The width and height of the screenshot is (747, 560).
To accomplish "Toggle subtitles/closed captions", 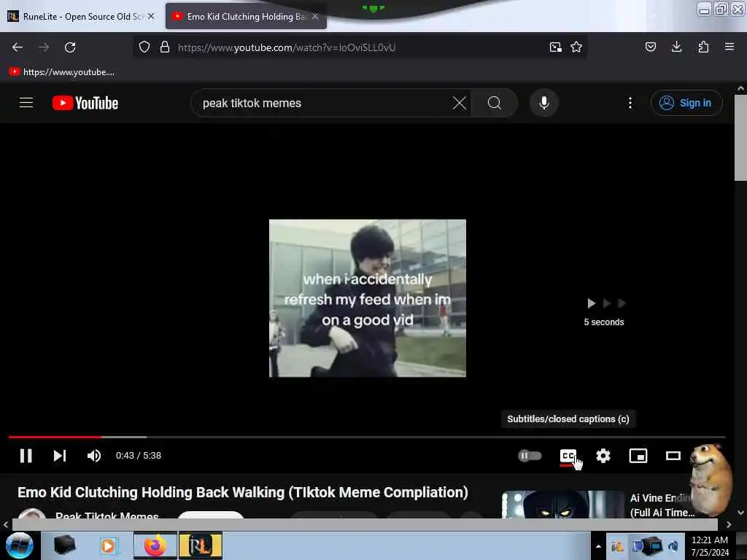I will pos(568,456).
